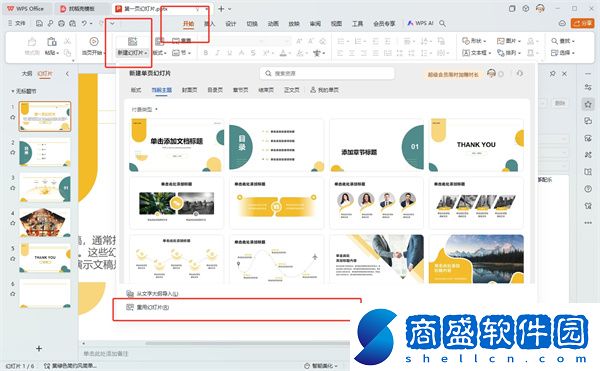The height and width of the screenshot is (371, 600).
Task: Click the orange 分享 (Share) button
Action: (582, 23)
